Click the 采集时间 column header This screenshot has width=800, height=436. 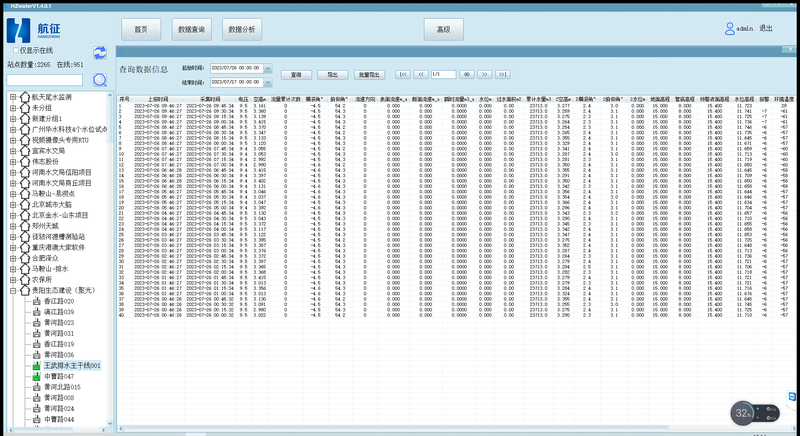click(x=210, y=99)
